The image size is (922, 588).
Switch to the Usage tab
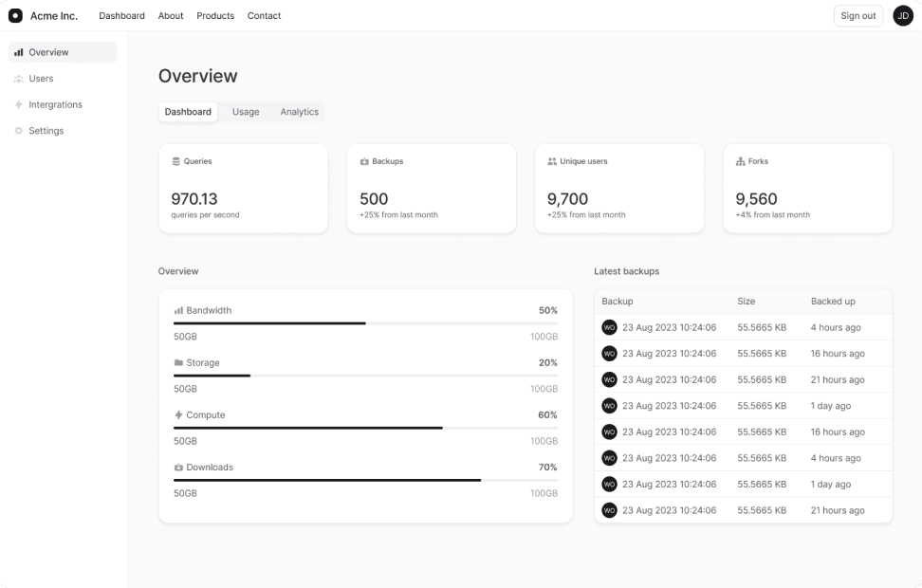click(x=246, y=112)
